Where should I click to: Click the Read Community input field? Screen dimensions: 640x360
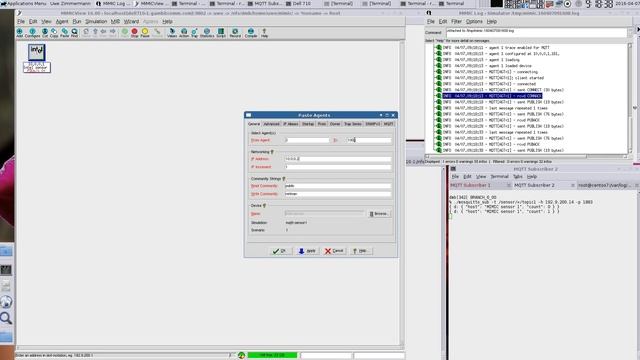point(338,186)
